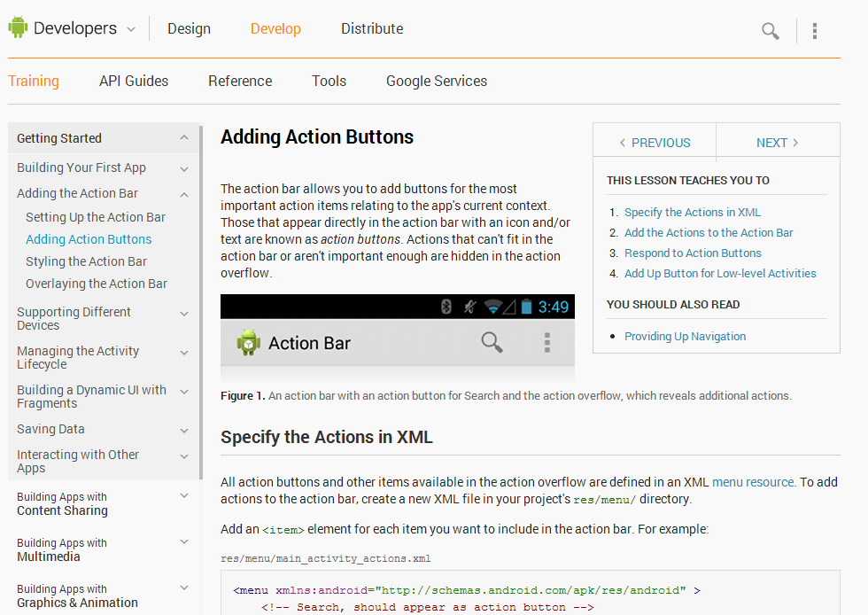Open the Developers dropdown arrow
This screenshot has width=868, height=615.
click(131, 29)
